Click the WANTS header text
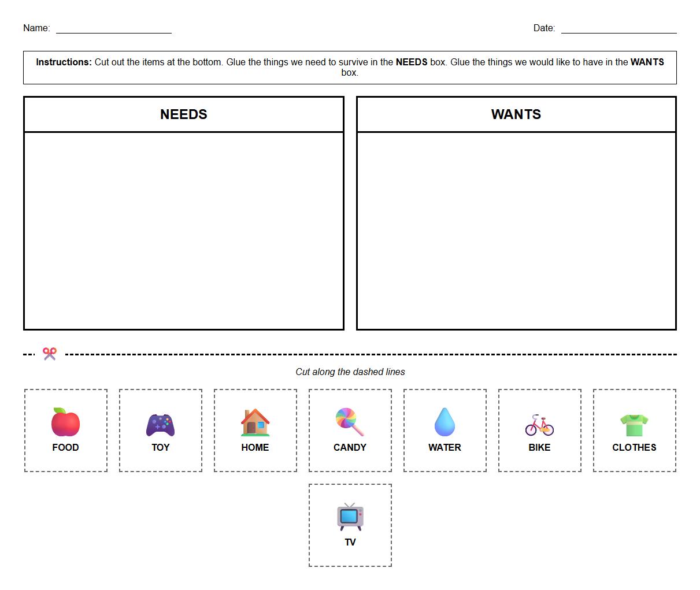 coord(516,114)
